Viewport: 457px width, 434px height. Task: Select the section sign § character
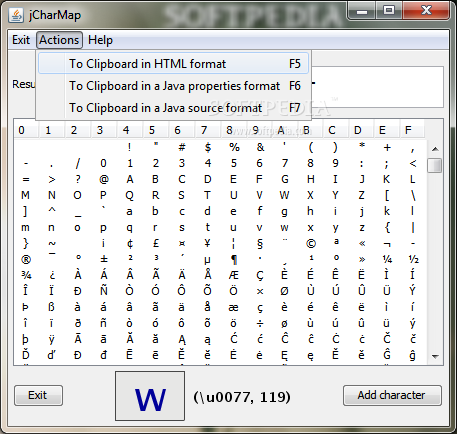point(260,243)
